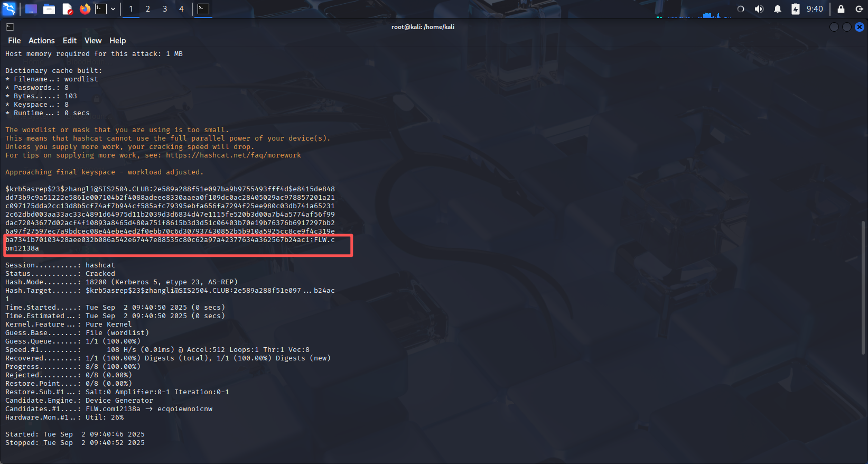
Task: Click the circular loading tray icon
Action: (x=741, y=9)
